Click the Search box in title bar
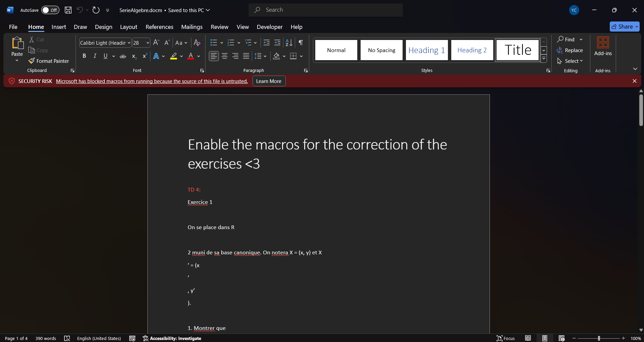The width and height of the screenshot is (644, 342). [x=326, y=10]
